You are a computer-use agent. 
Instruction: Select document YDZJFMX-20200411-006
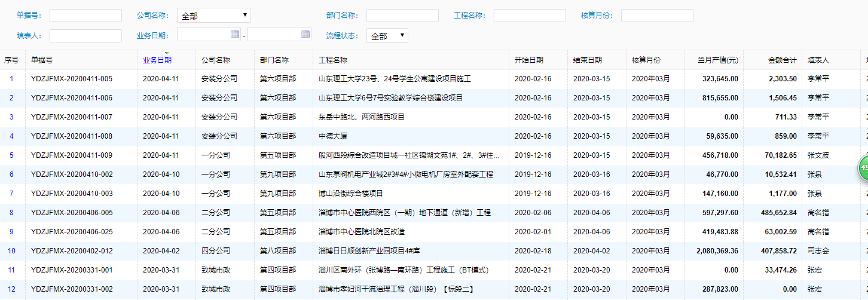pyautogui.click(x=72, y=98)
